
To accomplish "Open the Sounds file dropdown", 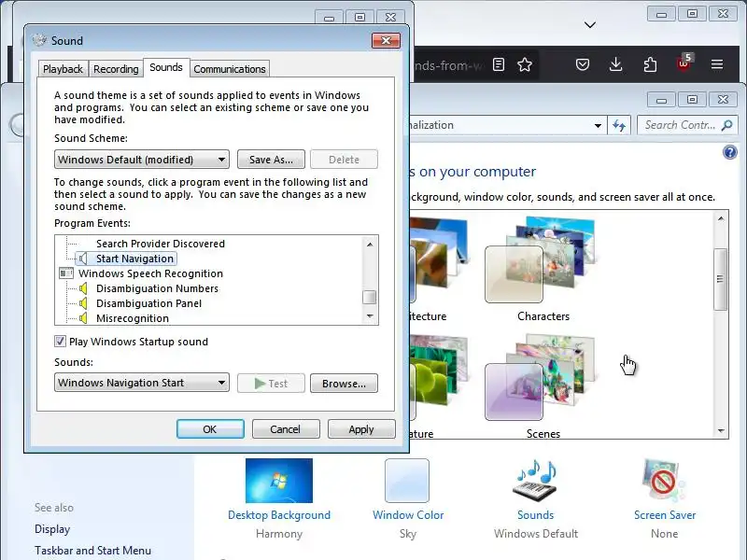I will [x=142, y=383].
